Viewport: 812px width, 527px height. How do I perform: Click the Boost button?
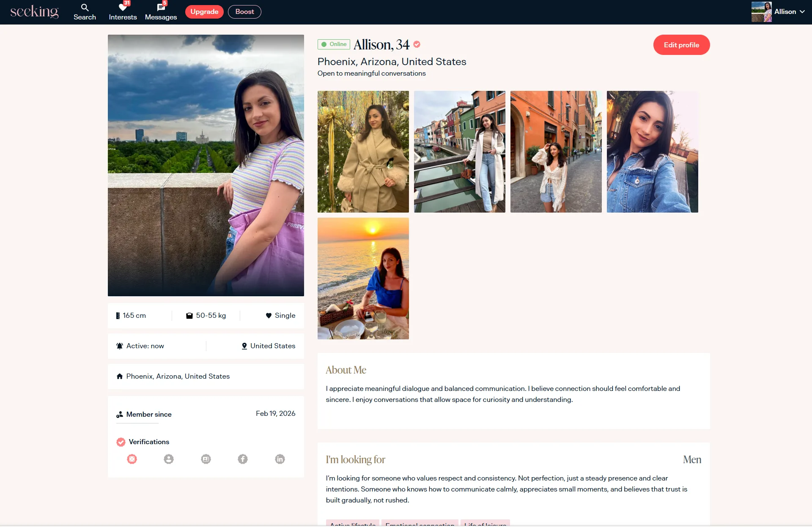tap(244, 12)
